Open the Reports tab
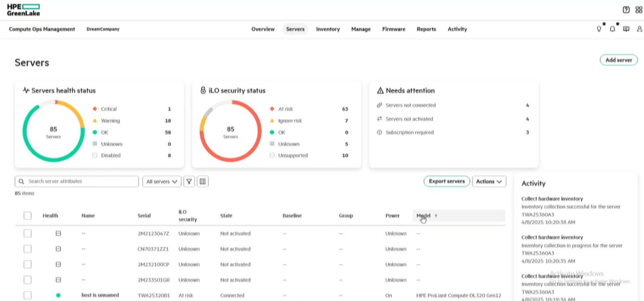 point(426,29)
